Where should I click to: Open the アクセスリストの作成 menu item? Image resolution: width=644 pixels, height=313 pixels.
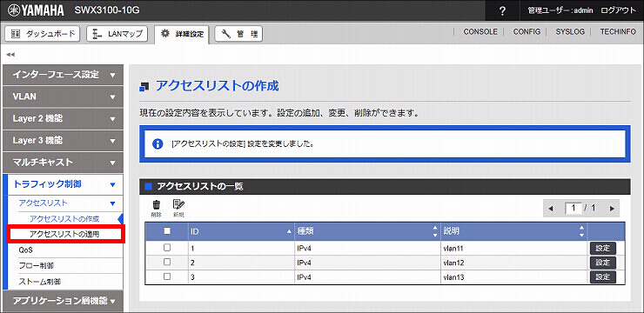pyautogui.click(x=64, y=218)
